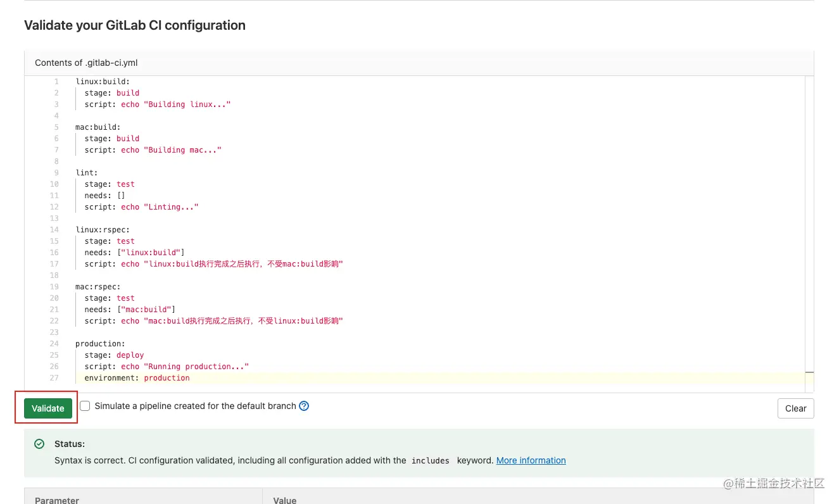Click the needs: [] line
Image resolution: width=839 pixels, height=504 pixels.
pos(104,196)
